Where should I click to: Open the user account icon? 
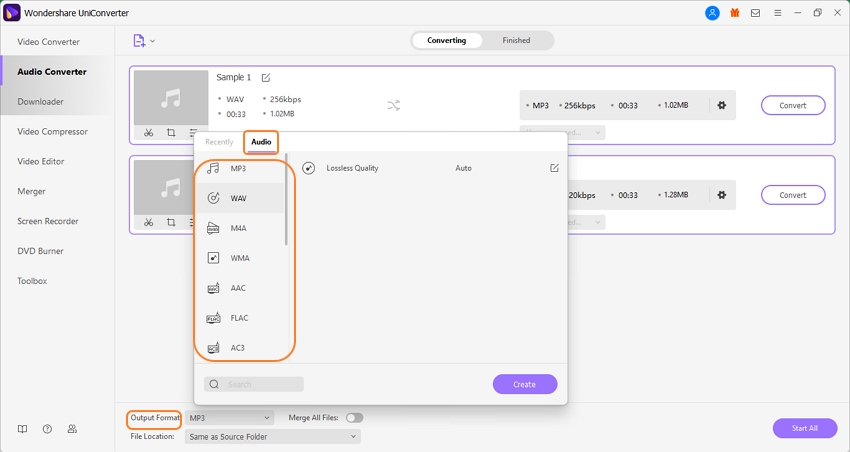click(712, 13)
